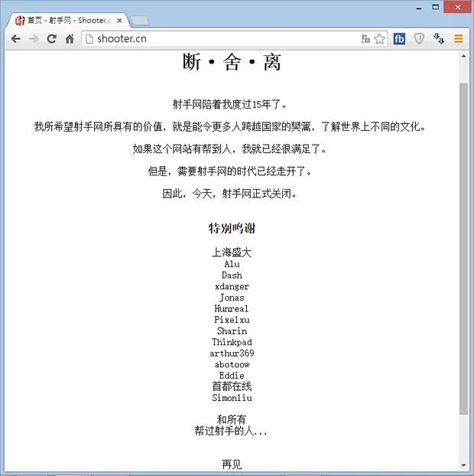
Task: Close the Shooter.cn tab
Action: (x=119, y=21)
